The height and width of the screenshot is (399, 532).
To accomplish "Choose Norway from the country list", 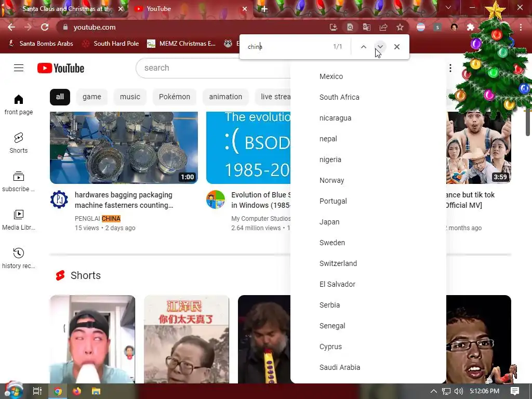I will click(368, 180).
